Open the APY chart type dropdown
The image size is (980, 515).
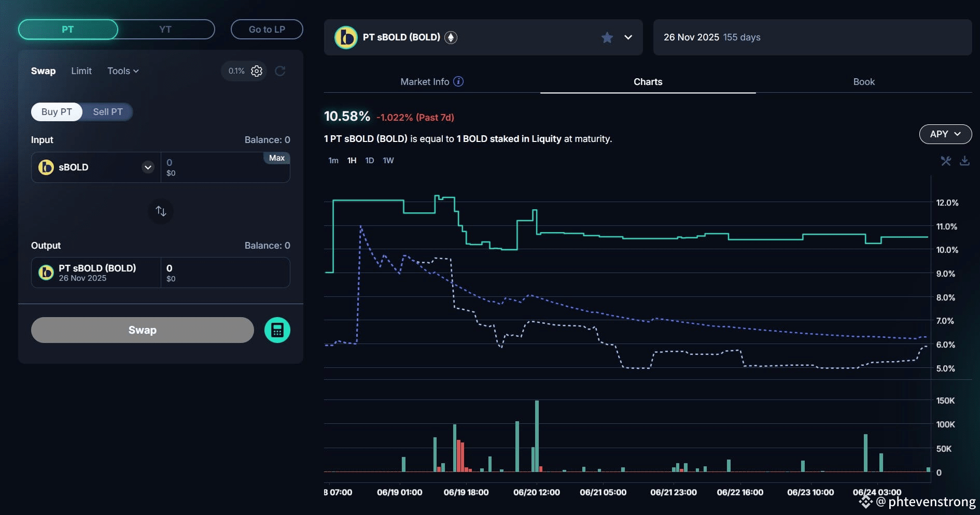[945, 134]
